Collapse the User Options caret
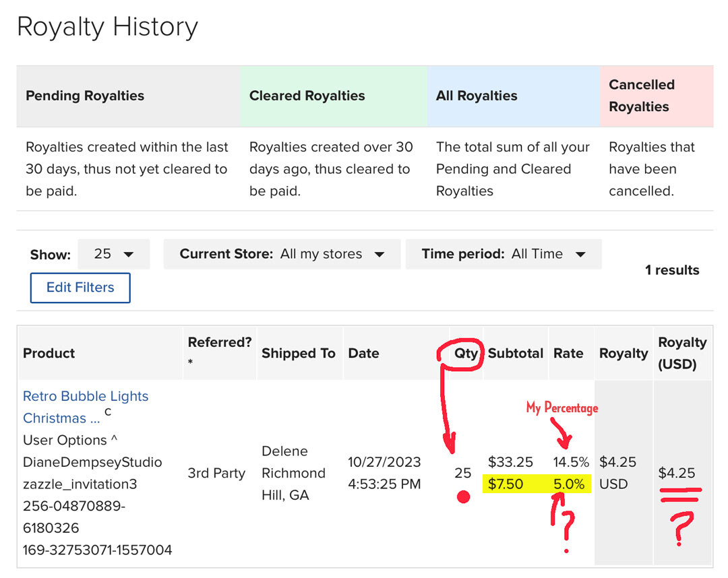Screen dimensions: 728x578 114,439
